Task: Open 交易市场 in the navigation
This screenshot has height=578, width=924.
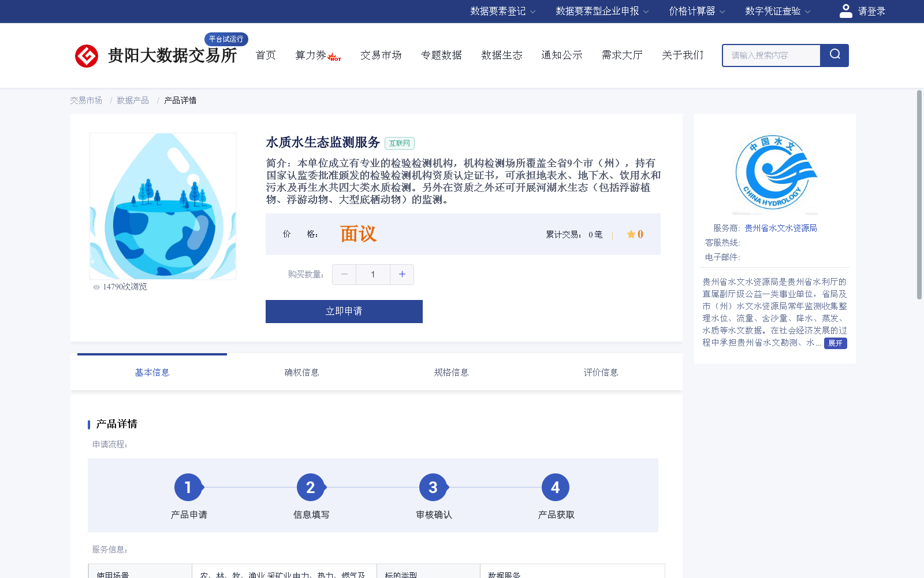Action: [381, 55]
